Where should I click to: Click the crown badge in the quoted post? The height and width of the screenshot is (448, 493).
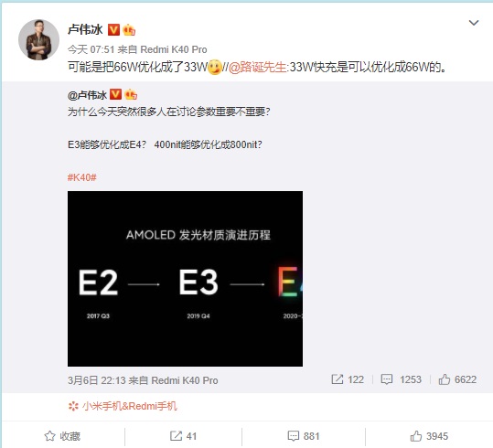(x=131, y=94)
